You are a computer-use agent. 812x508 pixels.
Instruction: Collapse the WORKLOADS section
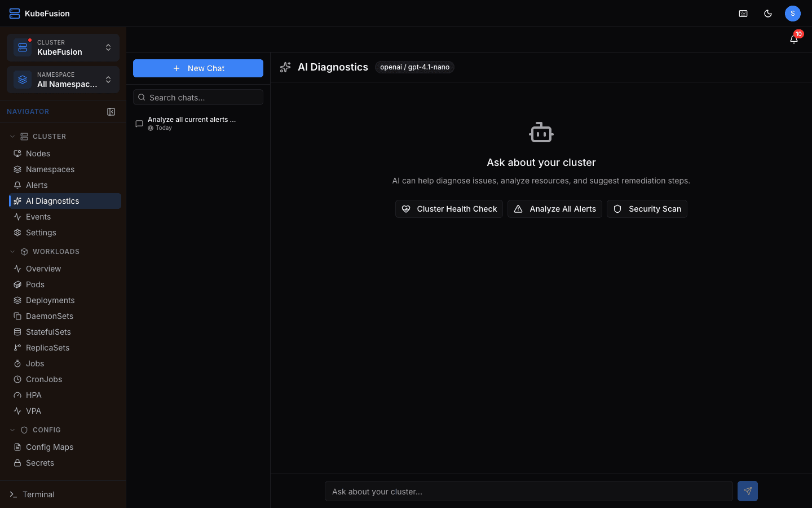[x=12, y=251]
